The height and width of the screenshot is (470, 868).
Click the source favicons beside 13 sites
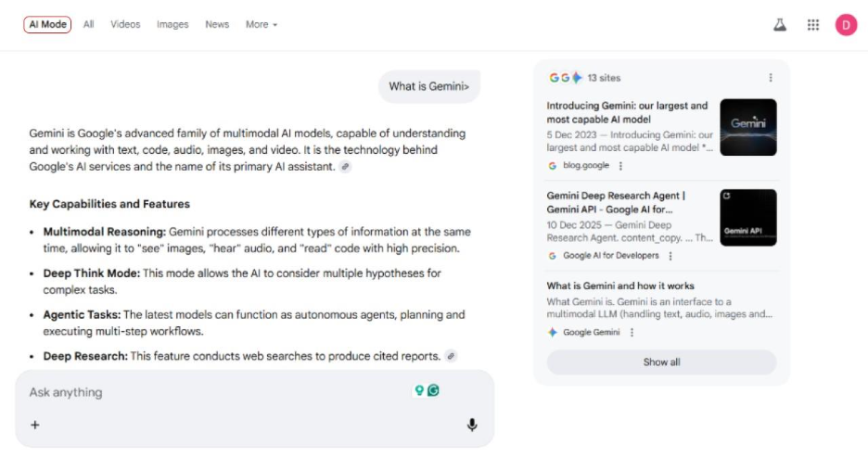pos(565,78)
